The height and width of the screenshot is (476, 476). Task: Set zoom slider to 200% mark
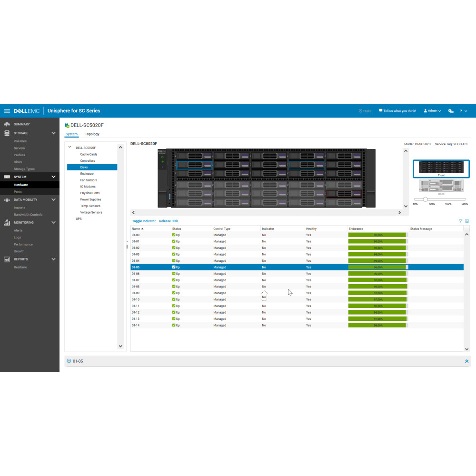point(465,199)
